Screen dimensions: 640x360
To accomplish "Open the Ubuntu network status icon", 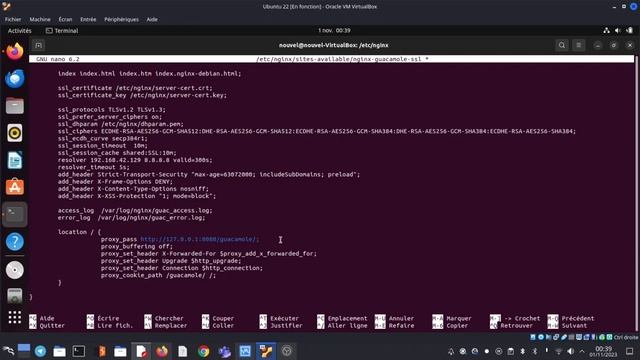I will (x=607, y=31).
